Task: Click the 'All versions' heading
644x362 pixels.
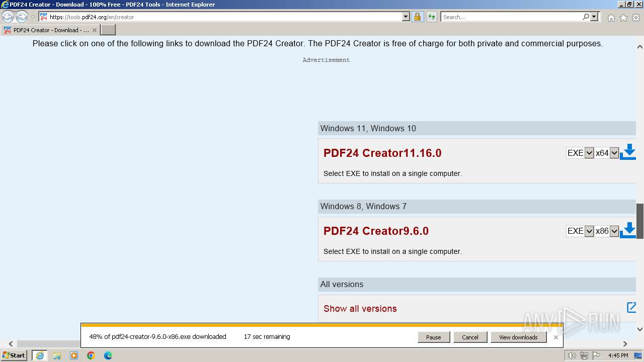Action: 342,284
